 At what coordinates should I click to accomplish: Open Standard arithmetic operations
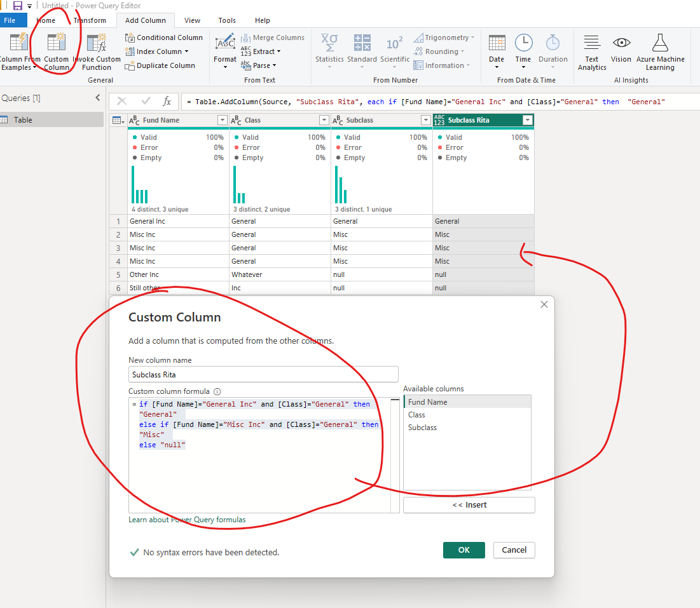[x=362, y=51]
